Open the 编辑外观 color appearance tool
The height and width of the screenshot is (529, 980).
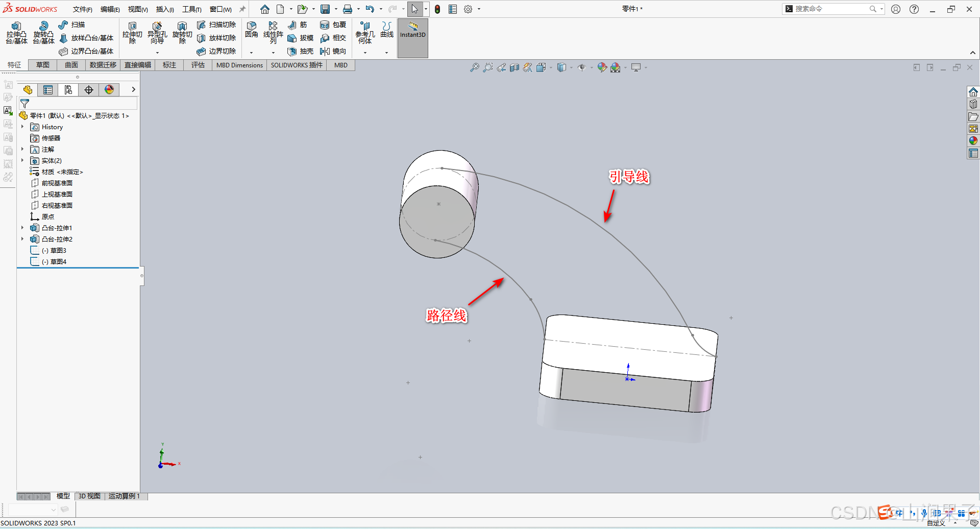(x=602, y=67)
